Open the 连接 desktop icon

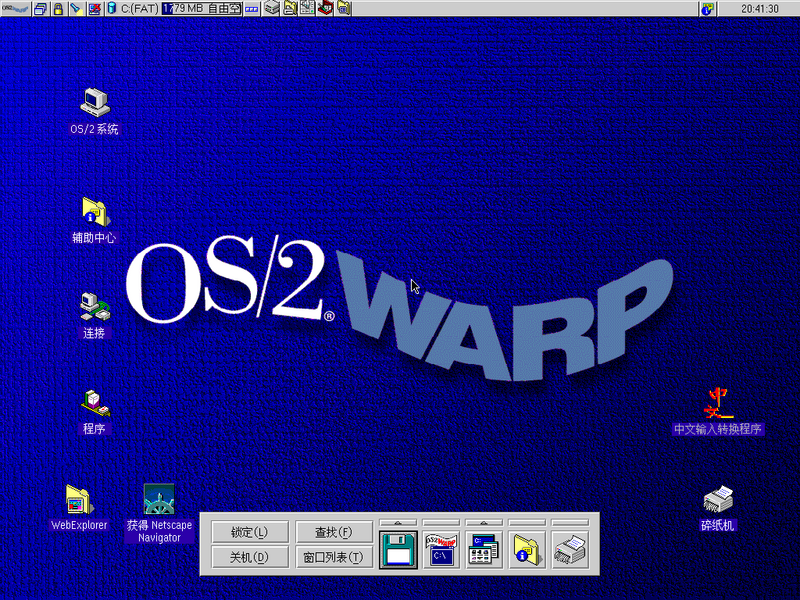click(x=95, y=307)
